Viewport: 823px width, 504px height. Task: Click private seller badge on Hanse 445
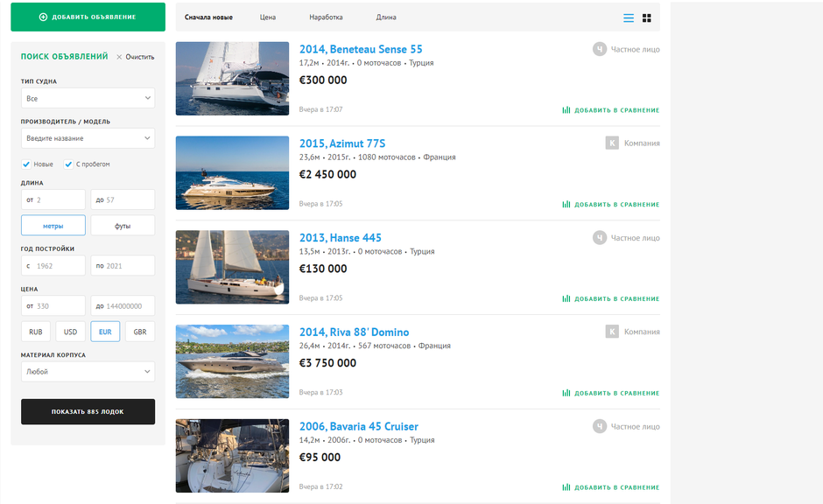point(600,237)
